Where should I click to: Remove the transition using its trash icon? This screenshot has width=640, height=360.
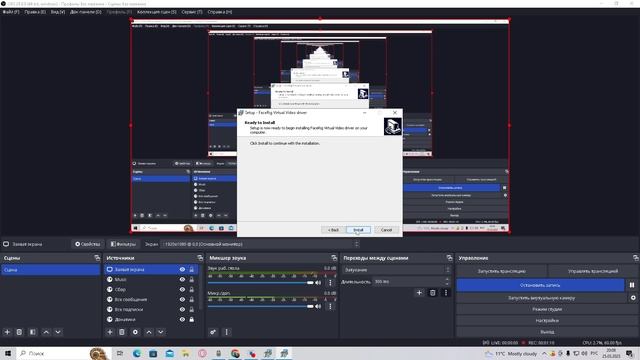[x=432, y=292]
